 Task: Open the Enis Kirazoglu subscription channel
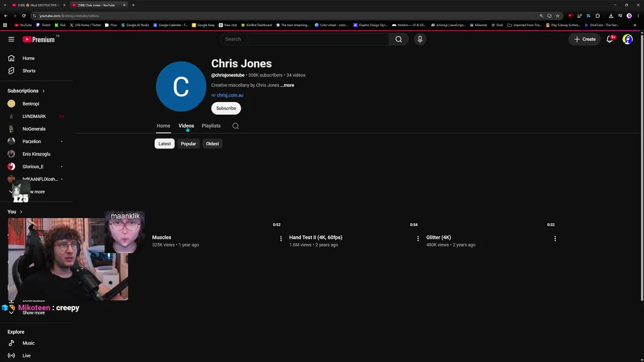pyautogui.click(x=36, y=154)
